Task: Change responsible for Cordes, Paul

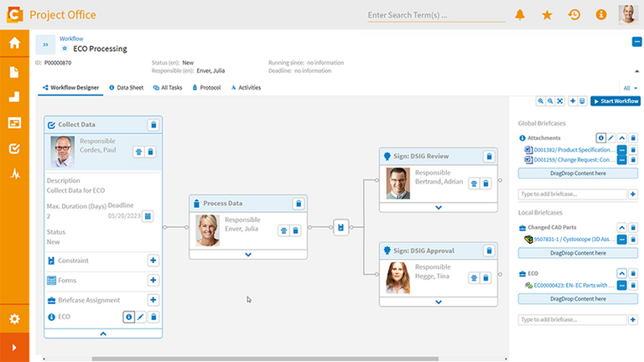Action: click(139, 152)
